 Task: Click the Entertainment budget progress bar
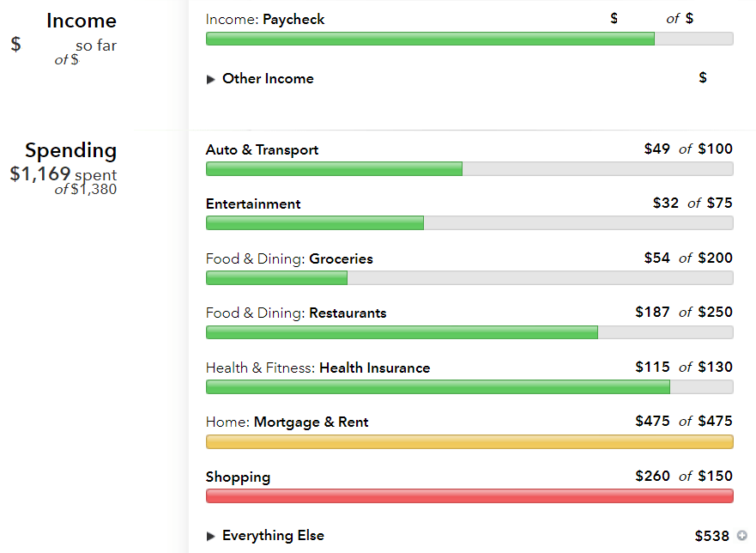tap(469, 223)
